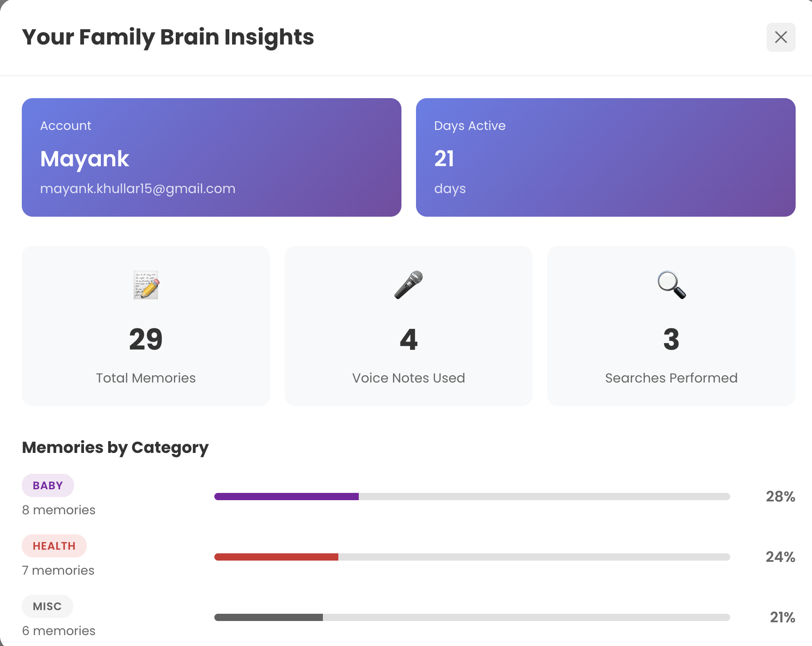Select the Days Active card

pyautogui.click(x=606, y=157)
